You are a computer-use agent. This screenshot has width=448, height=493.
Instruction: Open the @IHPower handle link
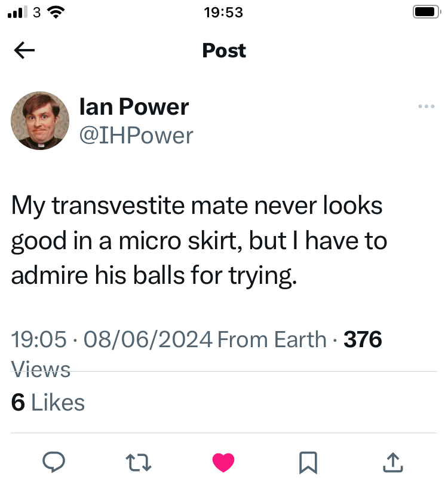pyautogui.click(x=136, y=136)
